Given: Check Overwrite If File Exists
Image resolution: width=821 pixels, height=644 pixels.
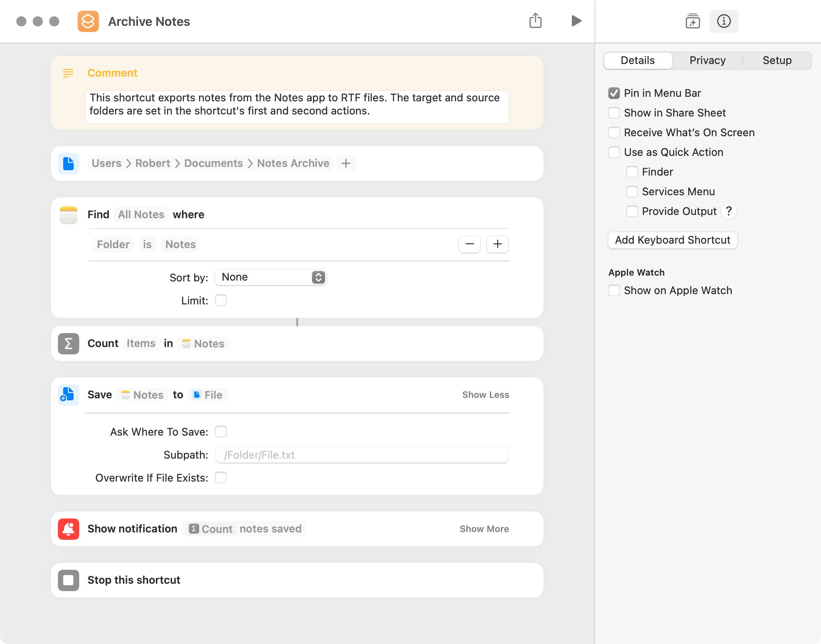Looking at the screenshot, I should pyautogui.click(x=221, y=477).
